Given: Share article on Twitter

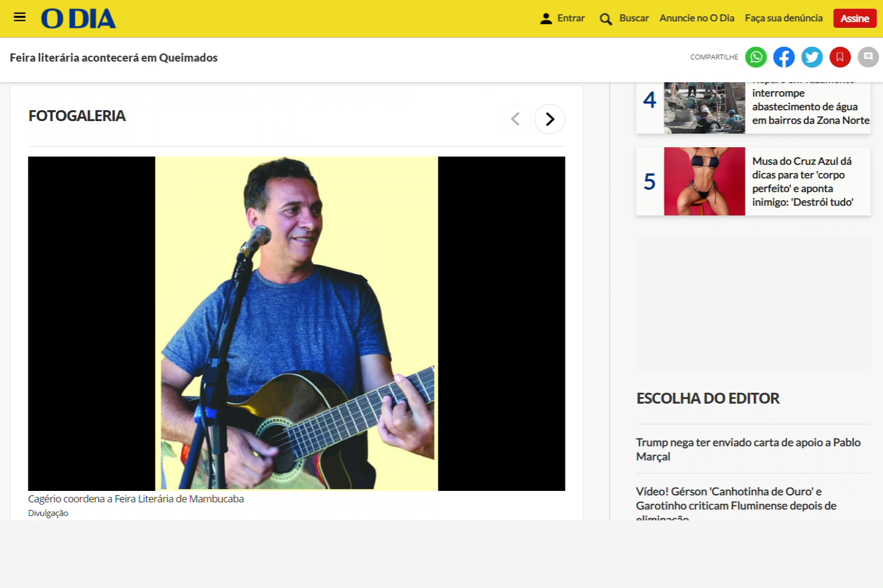Looking at the screenshot, I should pos(812,57).
